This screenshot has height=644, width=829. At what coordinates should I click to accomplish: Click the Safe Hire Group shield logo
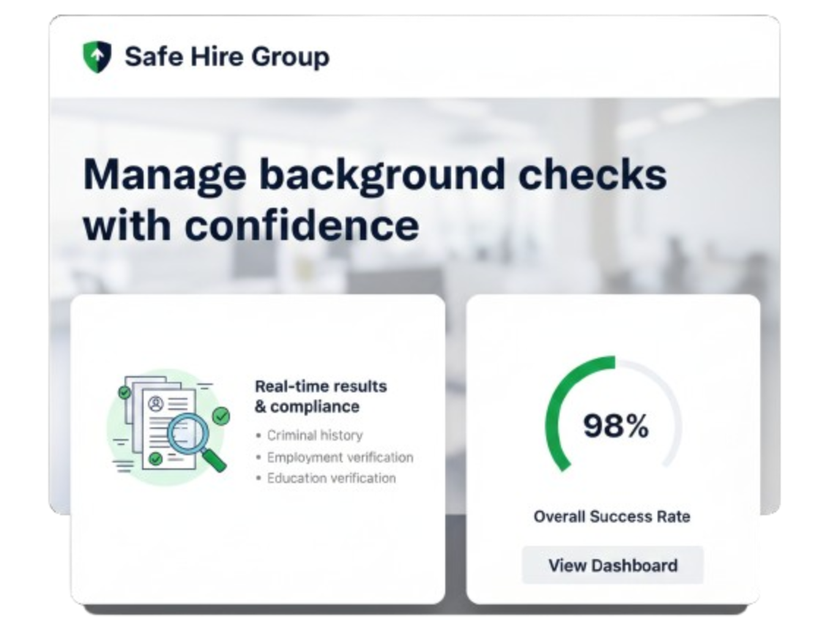[x=97, y=56]
